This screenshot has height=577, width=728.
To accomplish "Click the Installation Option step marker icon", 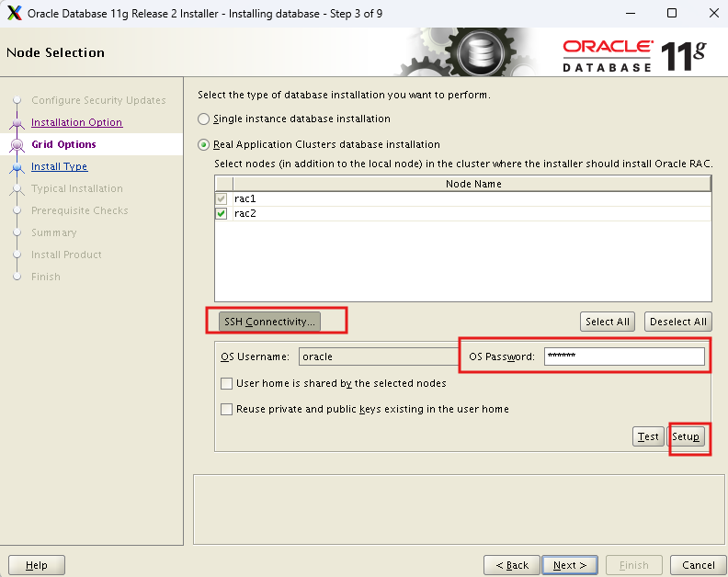I will (x=17, y=122).
